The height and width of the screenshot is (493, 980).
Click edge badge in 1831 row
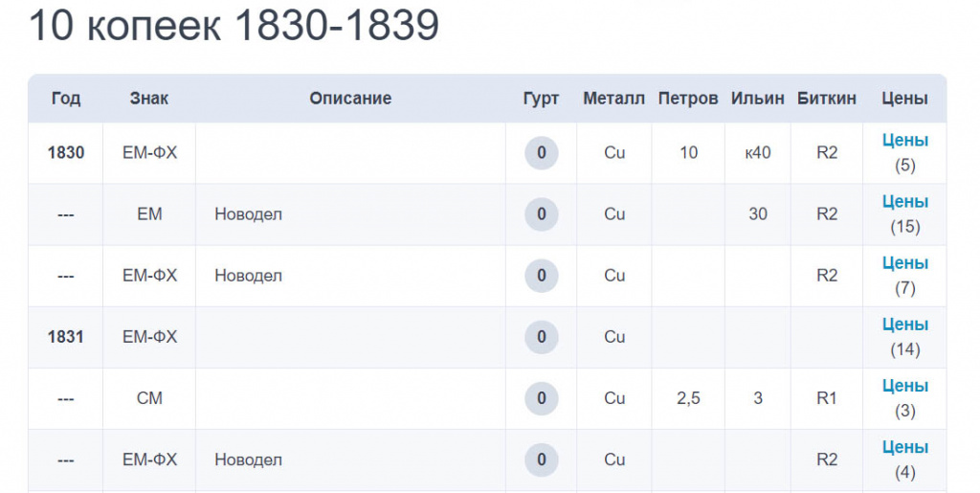pyautogui.click(x=542, y=337)
